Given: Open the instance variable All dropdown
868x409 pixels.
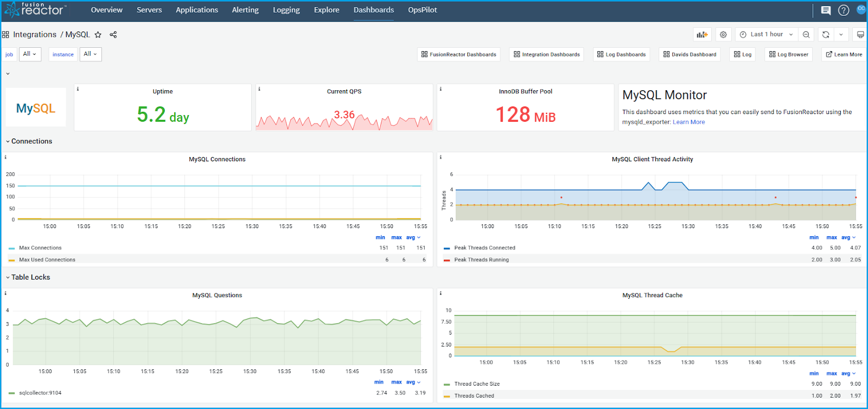Looking at the screenshot, I should click(91, 54).
